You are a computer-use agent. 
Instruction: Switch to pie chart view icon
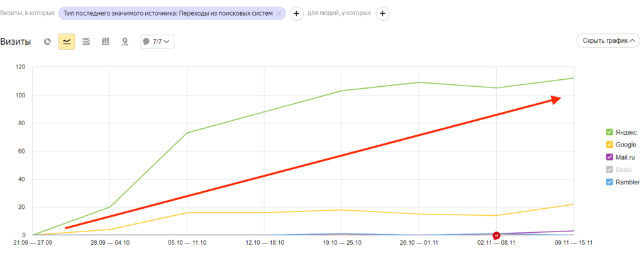pyautogui.click(x=48, y=42)
